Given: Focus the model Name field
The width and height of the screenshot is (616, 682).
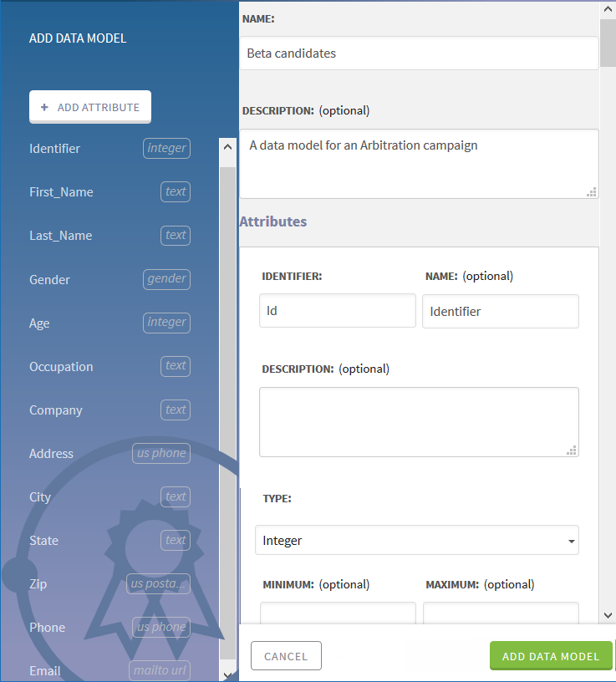Looking at the screenshot, I should coord(419,53).
